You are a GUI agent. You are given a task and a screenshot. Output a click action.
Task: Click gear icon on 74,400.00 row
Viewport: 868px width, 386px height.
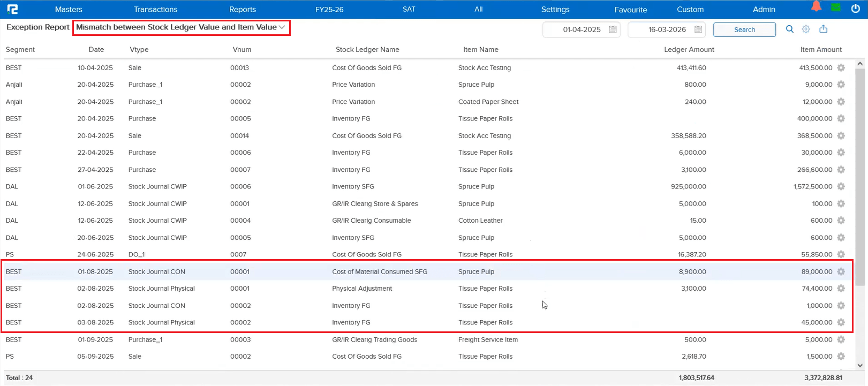tap(841, 289)
